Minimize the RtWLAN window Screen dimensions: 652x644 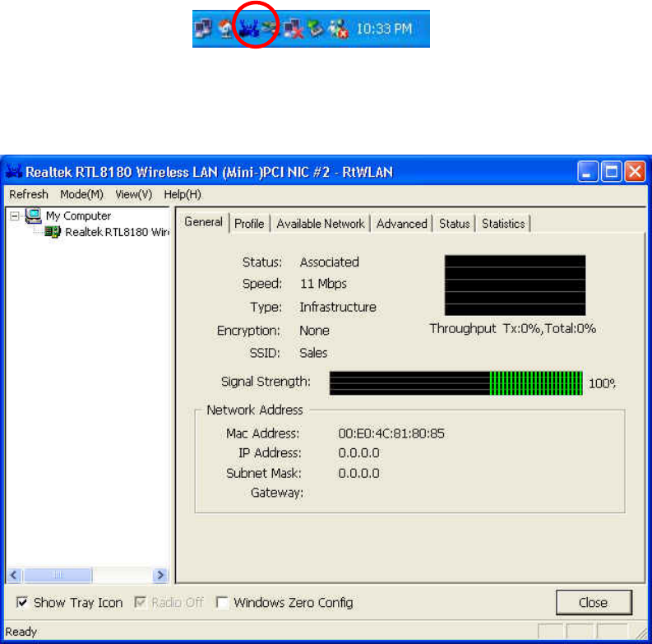[588, 171]
